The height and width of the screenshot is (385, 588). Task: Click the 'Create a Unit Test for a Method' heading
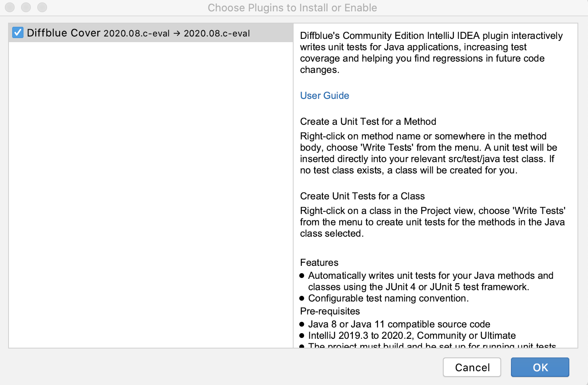point(368,122)
